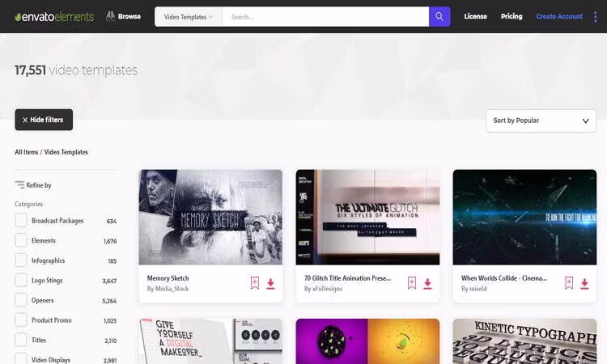The width and height of the screenshot is (607, 364).
Task: Click the Refine by filter icon
Action: (x=19, y=185)
